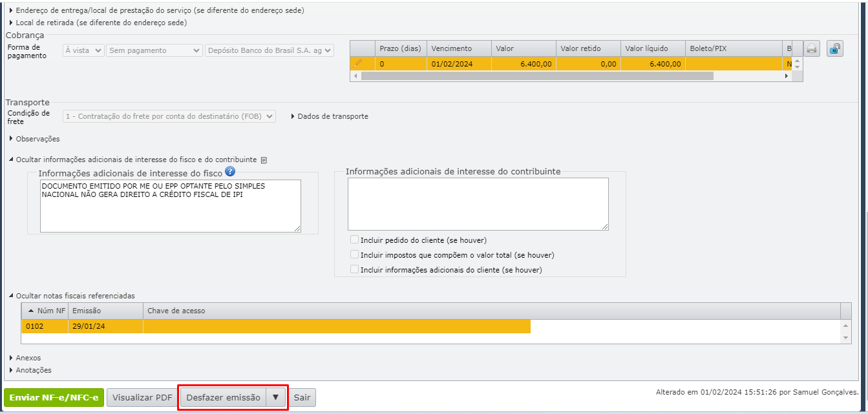Sort by 'Vencimento' column header
This screenshot has width=868, height=414.
[459, 48]
